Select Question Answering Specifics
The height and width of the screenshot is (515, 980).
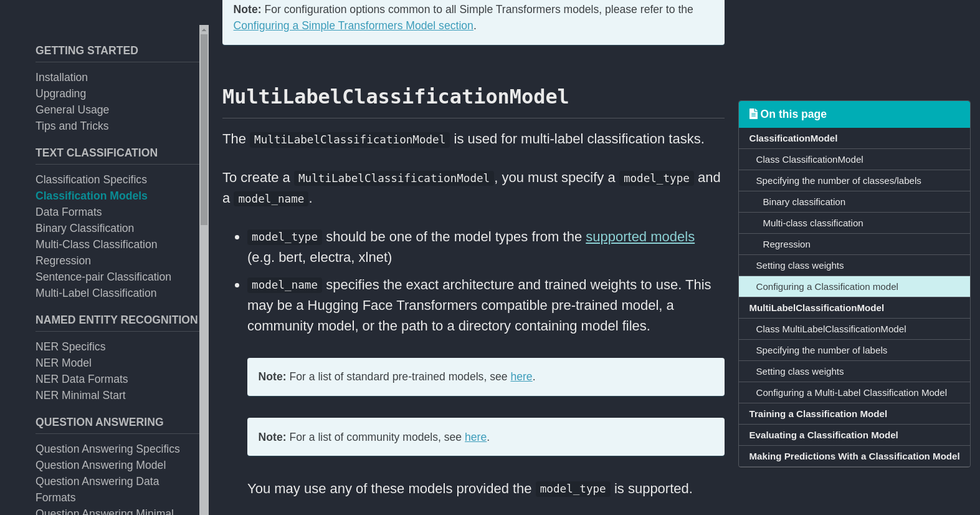(x=107, y=449)
